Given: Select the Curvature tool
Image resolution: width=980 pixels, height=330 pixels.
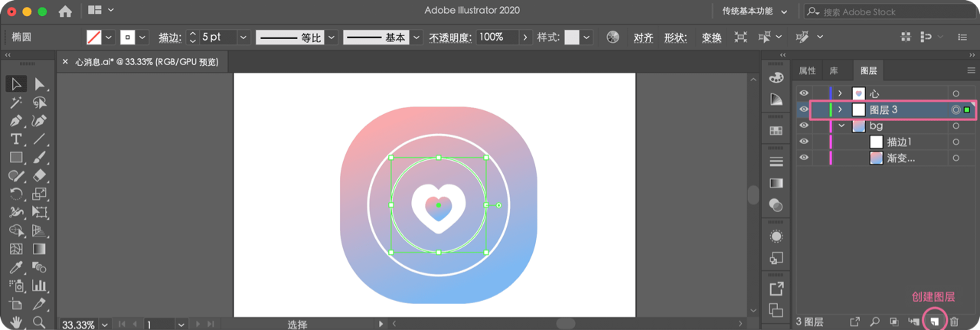Looking at the screenshot, I should (x=40, y=120).
